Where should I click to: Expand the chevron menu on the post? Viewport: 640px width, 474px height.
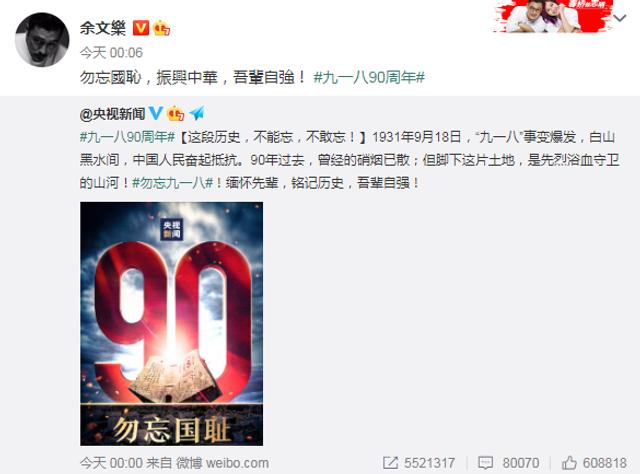click(x=620, y=18)
